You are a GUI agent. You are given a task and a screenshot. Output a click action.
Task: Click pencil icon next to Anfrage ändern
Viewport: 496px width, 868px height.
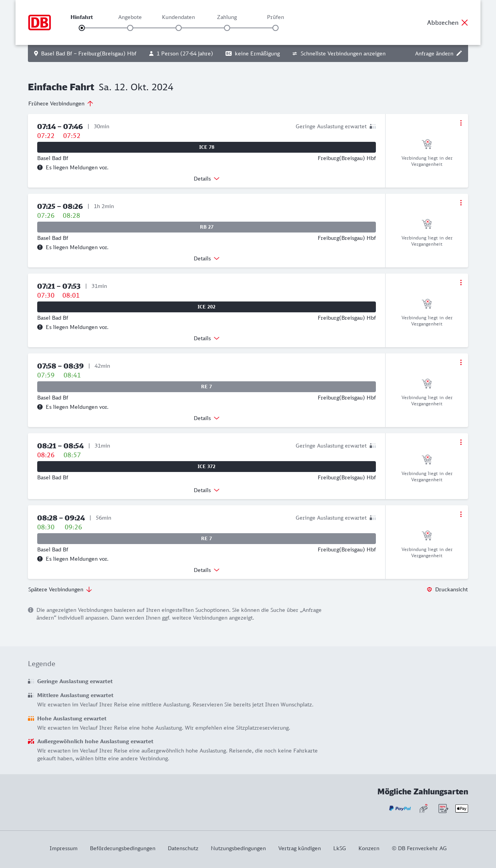click(459, 53)
